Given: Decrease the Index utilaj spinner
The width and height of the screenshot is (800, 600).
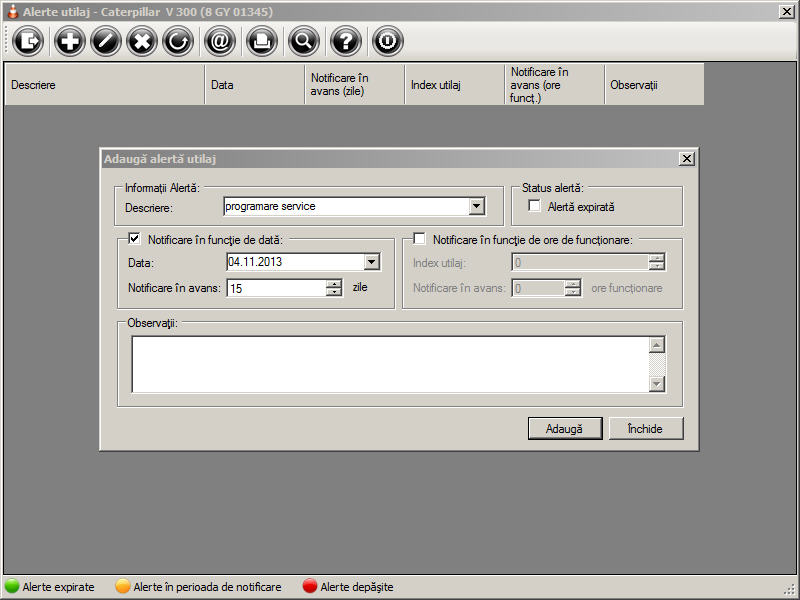Looking at the screenshot, I should click(x=657, y=266).
